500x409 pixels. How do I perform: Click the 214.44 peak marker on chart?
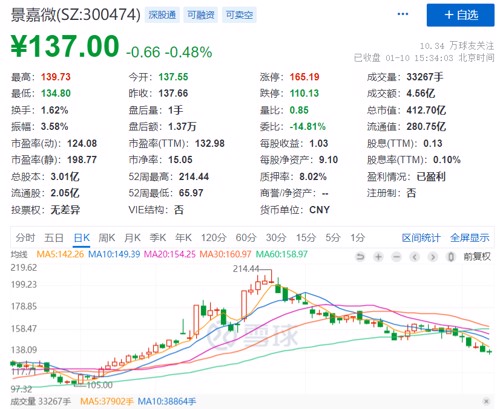(246, 269)
